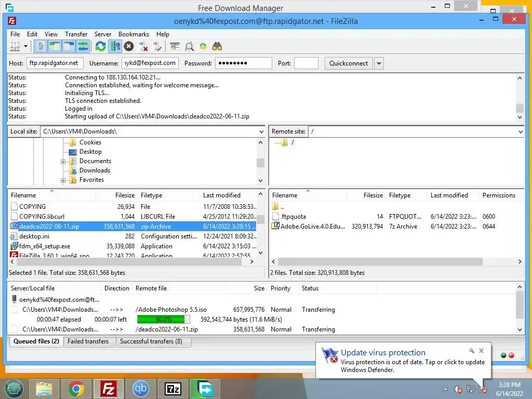This screenshot has width=532, height=399.
Task: Toggle local directory tree display icon
Action: coord(55,46)
